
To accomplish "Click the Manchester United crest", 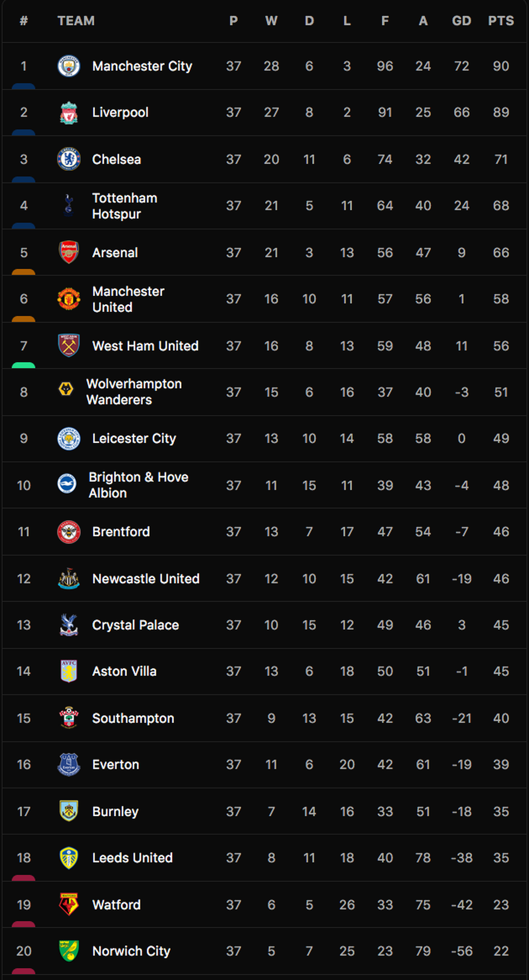I will click(69, 299).
